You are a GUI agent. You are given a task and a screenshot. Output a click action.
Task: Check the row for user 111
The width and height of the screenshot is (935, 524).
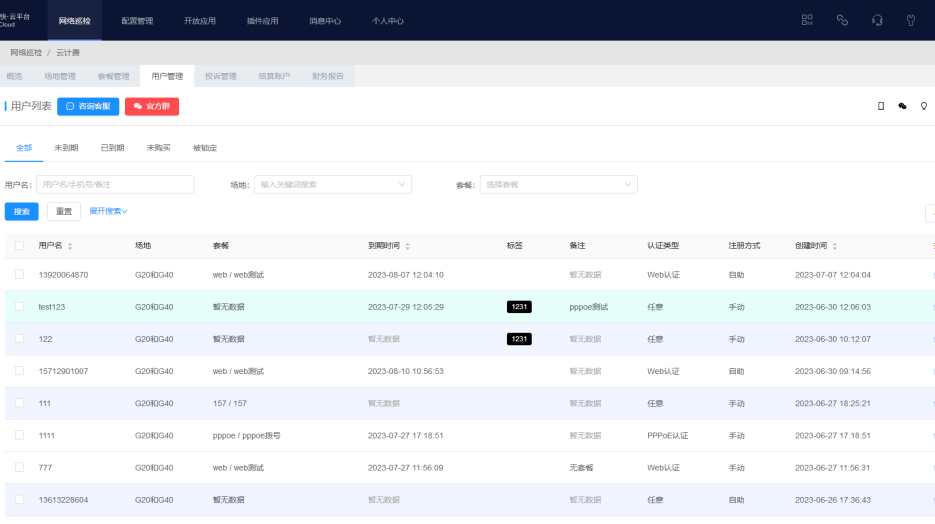20,403
